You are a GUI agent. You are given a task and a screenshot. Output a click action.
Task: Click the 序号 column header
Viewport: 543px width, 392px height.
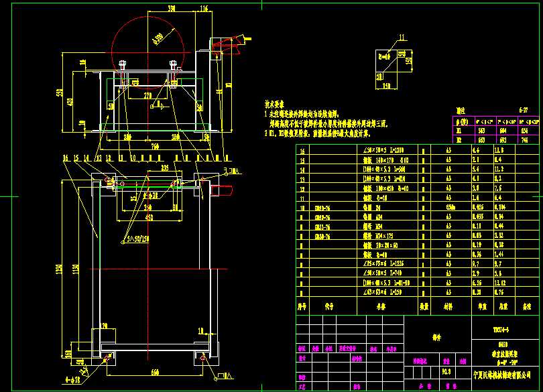302,306
